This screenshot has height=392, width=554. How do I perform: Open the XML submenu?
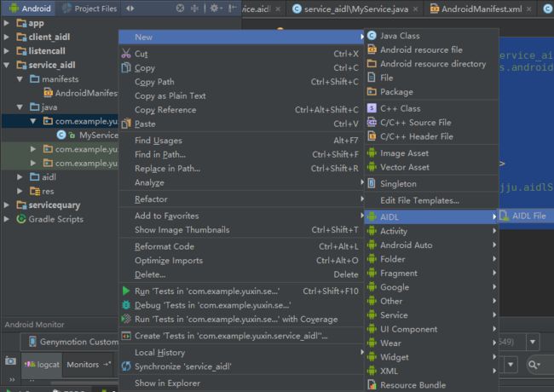coord(431,372)
